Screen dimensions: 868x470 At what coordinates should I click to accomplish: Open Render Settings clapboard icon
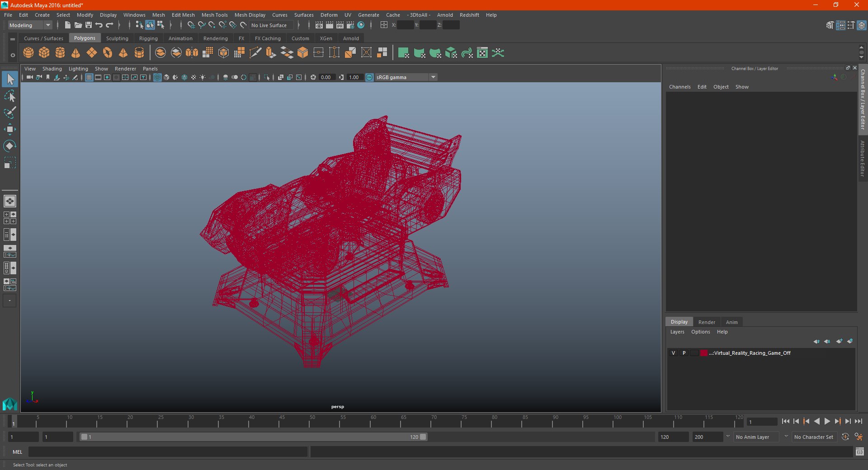(x=350, y=25)
